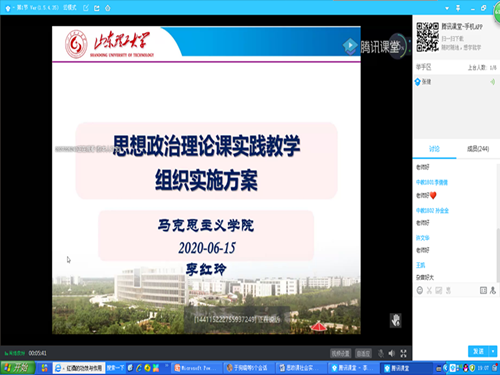Toggle the chat panel layout icon
The width and height of the screenshot is (500, 375).
point(483,290)
